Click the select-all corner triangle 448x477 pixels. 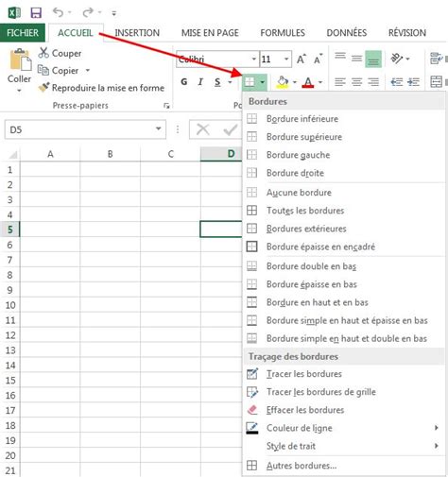pos(12,154)
